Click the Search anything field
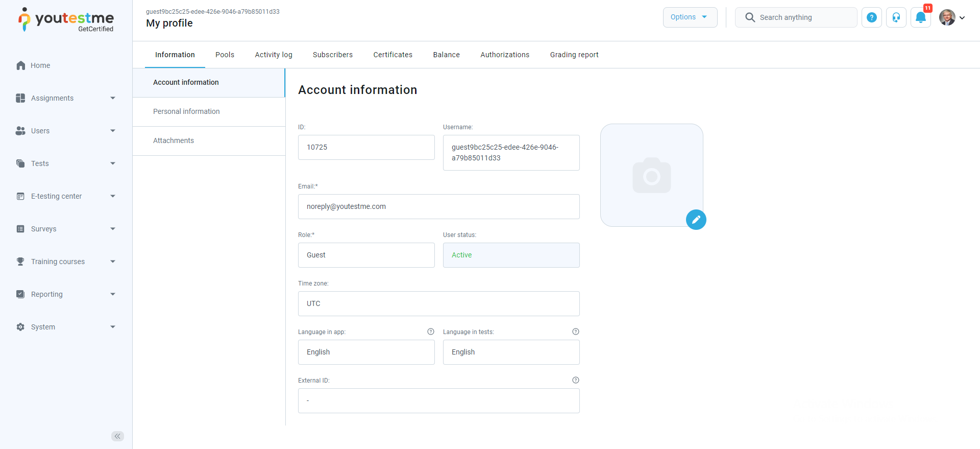 point(796,17)
